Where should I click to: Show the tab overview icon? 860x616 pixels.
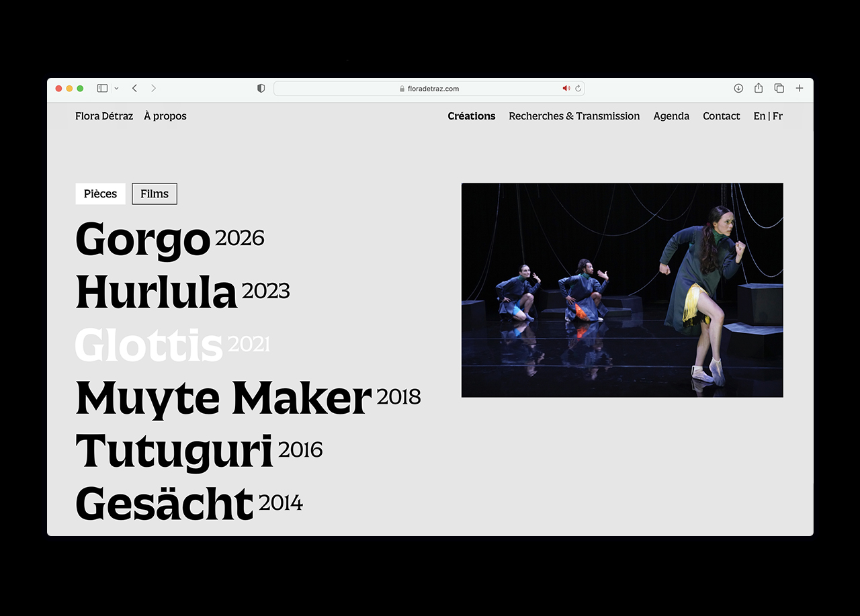click(x=779, y=88)
